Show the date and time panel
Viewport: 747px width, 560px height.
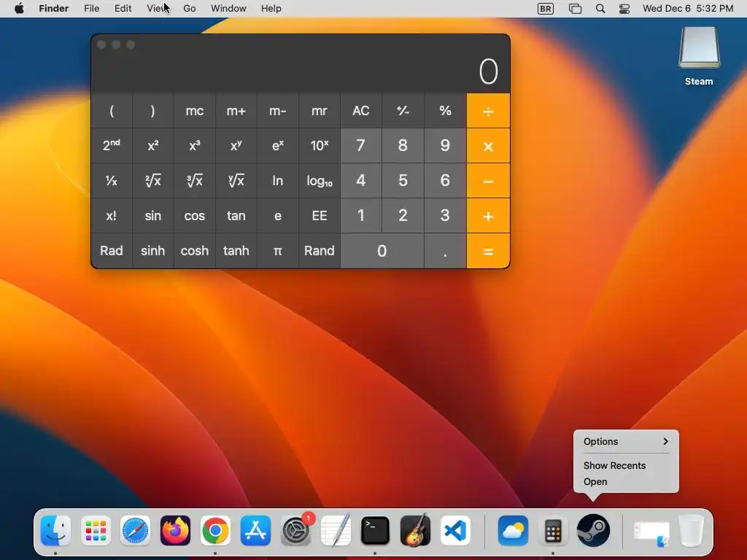687,9
